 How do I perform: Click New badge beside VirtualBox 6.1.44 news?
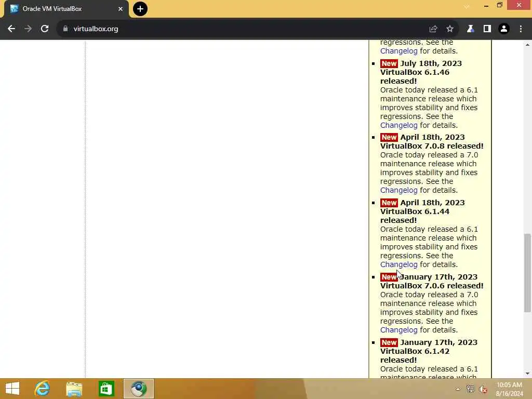(x=389, y=203)
